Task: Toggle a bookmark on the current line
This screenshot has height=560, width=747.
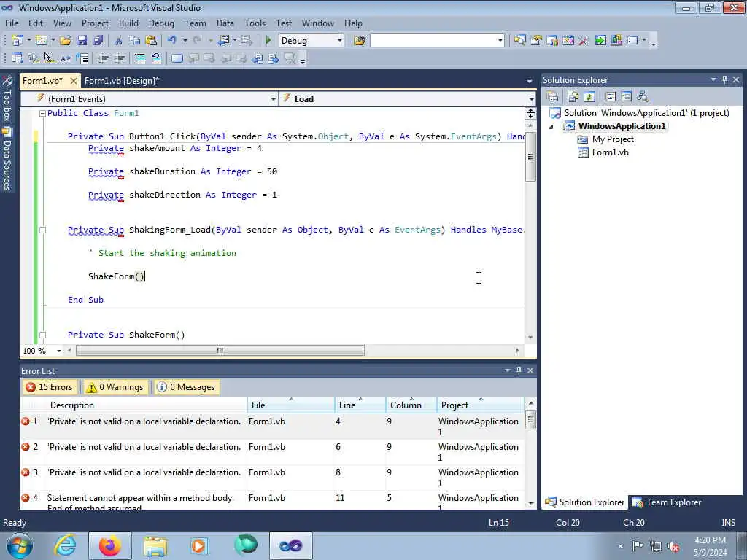Action: (177, 58)
